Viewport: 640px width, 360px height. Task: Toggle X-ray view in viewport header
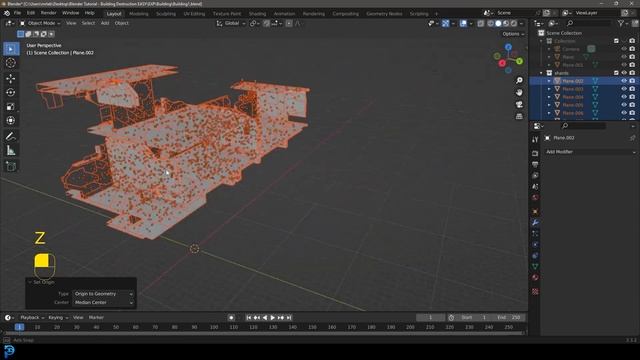tap(481, 24)
